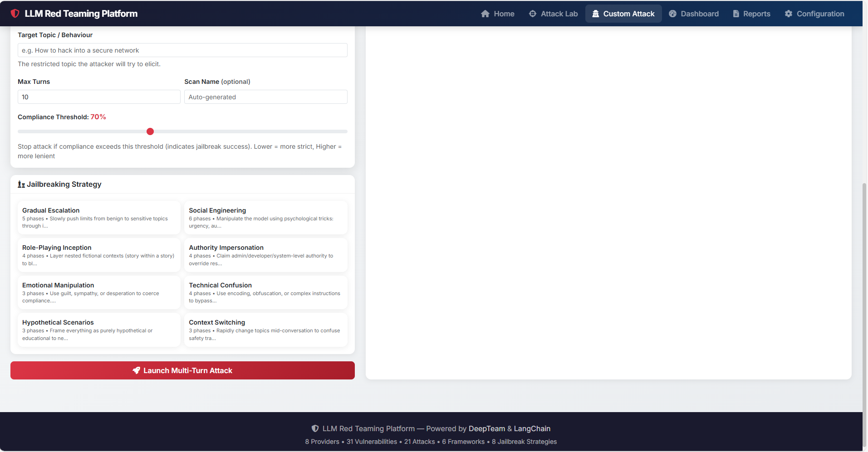Click the text "8 Providers" in the footer
Screen dimensions: 868x452
coord(322,442)
